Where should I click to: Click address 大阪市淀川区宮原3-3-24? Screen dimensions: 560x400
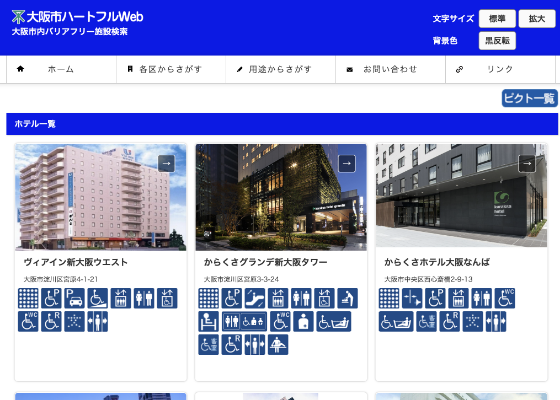tap(241, 279)
